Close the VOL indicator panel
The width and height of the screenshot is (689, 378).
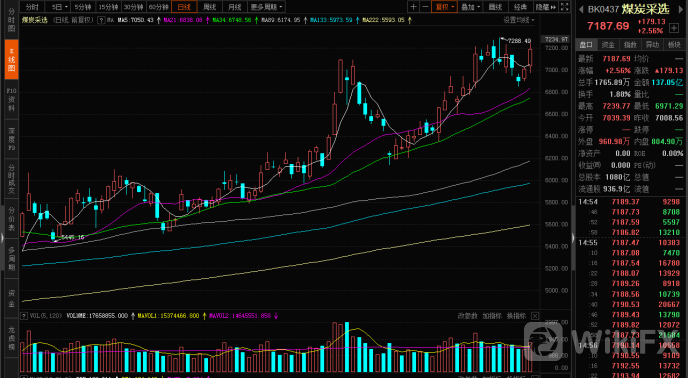pos(535,316)
